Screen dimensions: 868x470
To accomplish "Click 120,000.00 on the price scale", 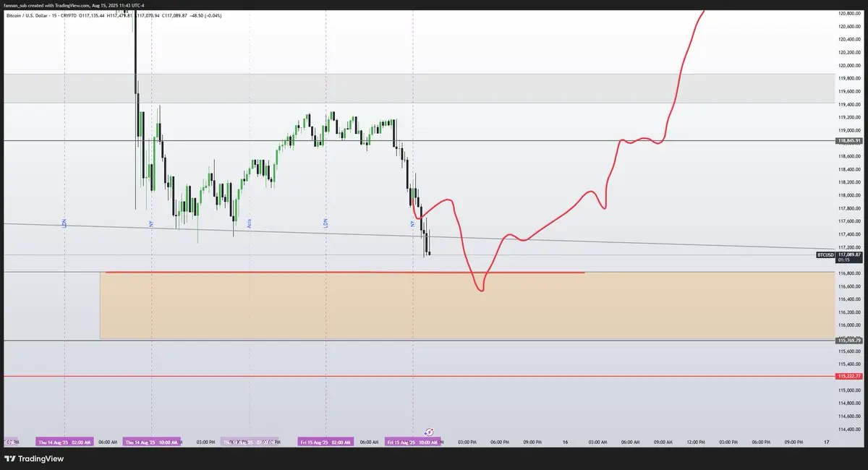I will pyautogui.click(x=849, y=65).
